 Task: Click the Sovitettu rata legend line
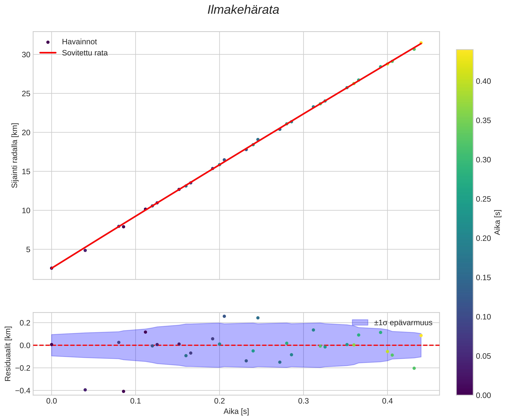point(48,53)
